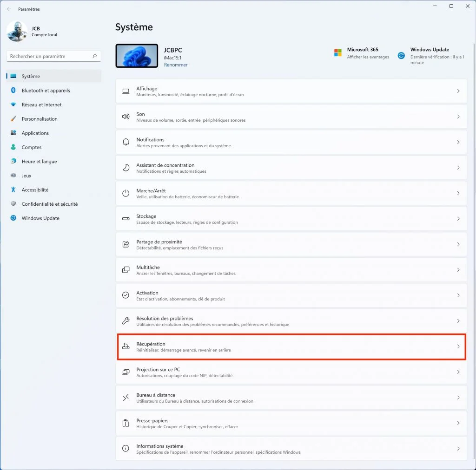
Task: Click the Informations système info icon
Action: [x=126, y=449]
